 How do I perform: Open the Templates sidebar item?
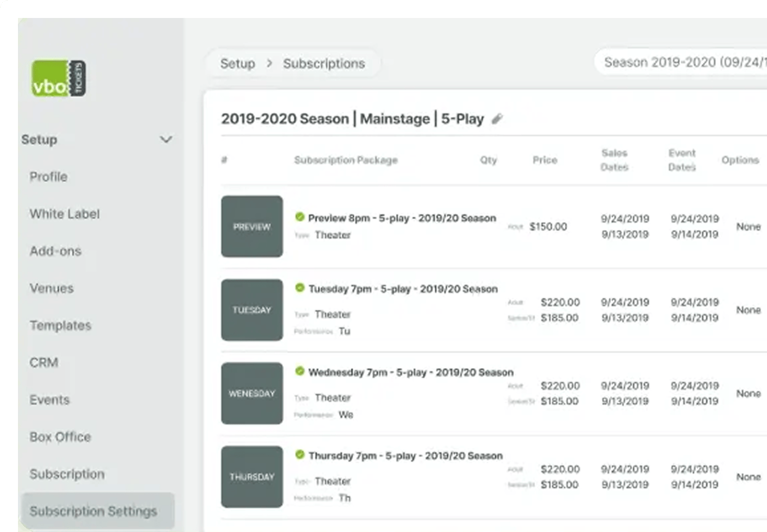click(60, 325)
